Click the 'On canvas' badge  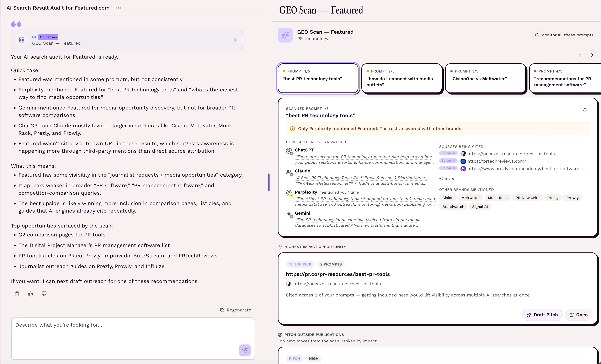[x=48, y=37]
